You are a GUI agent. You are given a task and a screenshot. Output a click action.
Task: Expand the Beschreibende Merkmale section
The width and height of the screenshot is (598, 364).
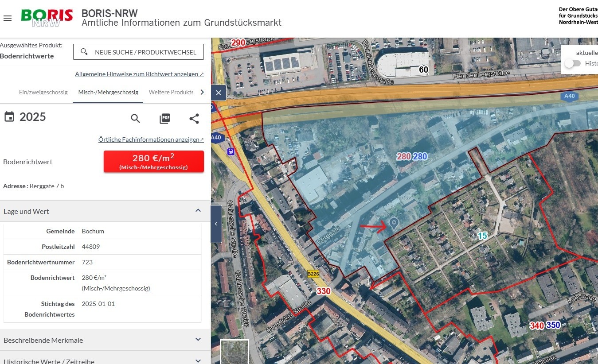tap(198, 340)
